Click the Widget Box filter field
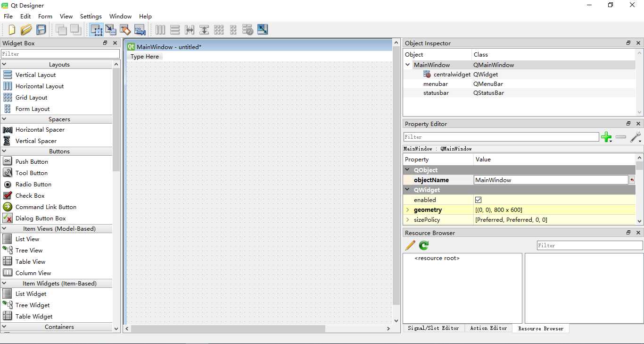 click(x=60, y=54)
